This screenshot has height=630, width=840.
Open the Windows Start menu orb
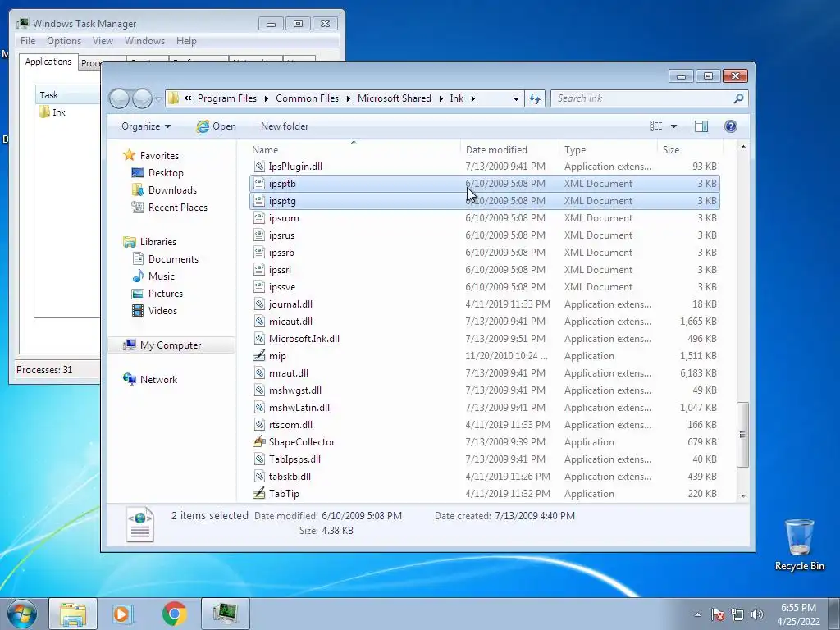click(21, 614)
